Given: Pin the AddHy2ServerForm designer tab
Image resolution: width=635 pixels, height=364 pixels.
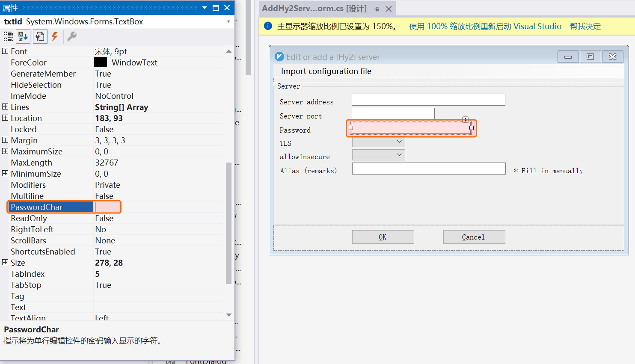Looking at the screenshot, I should 377,9.
